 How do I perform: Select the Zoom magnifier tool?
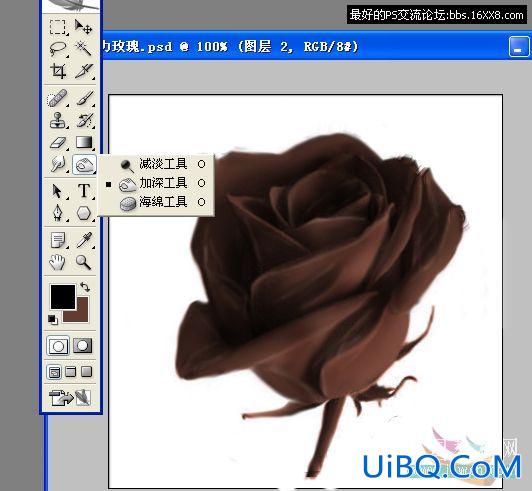point(83,262)
